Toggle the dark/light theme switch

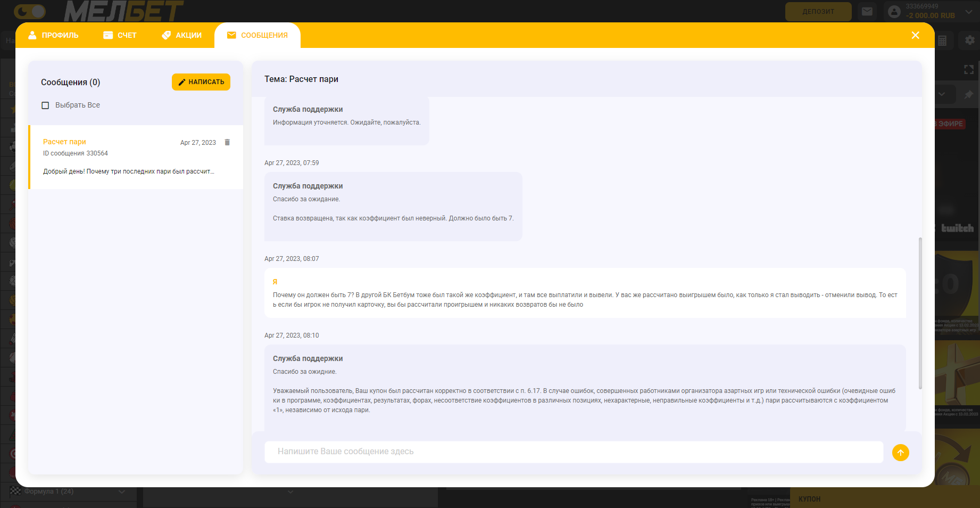[x=30, y=11]
